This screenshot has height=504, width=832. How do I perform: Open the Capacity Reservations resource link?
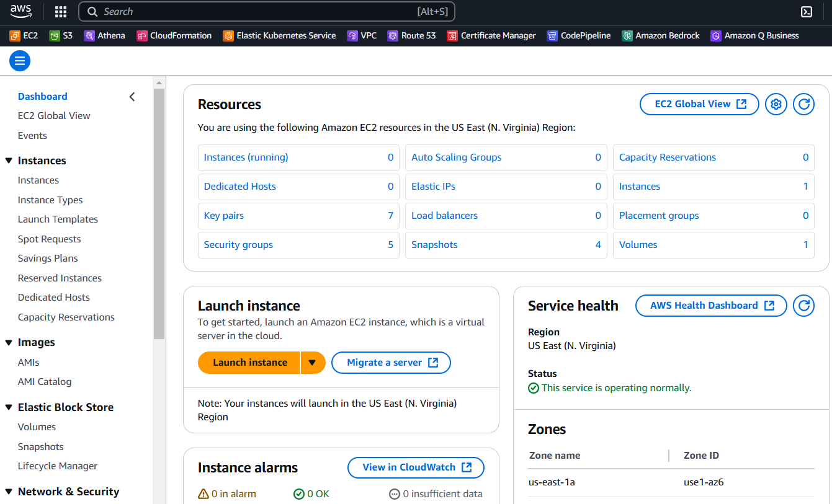click(x=668, y=157)
